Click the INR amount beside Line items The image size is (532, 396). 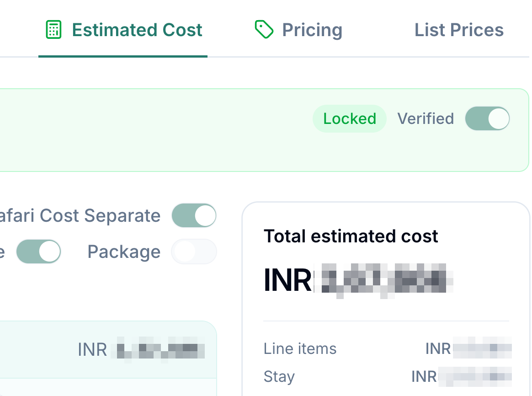pos(468,348)
